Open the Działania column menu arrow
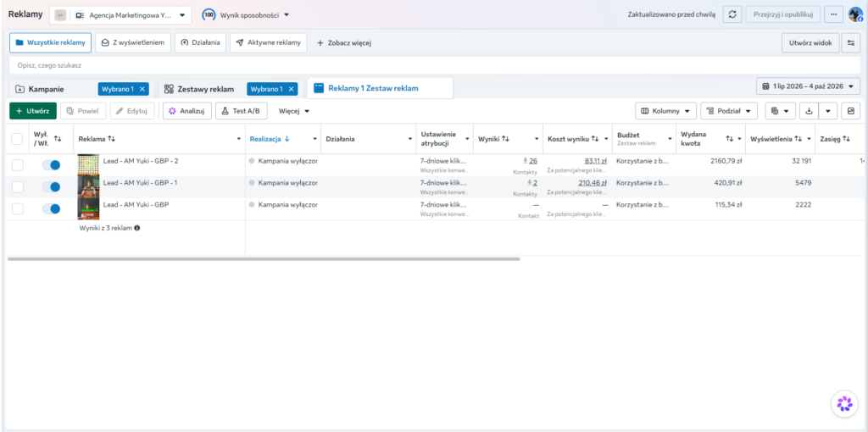868x432 pixels. coord(410,139)
